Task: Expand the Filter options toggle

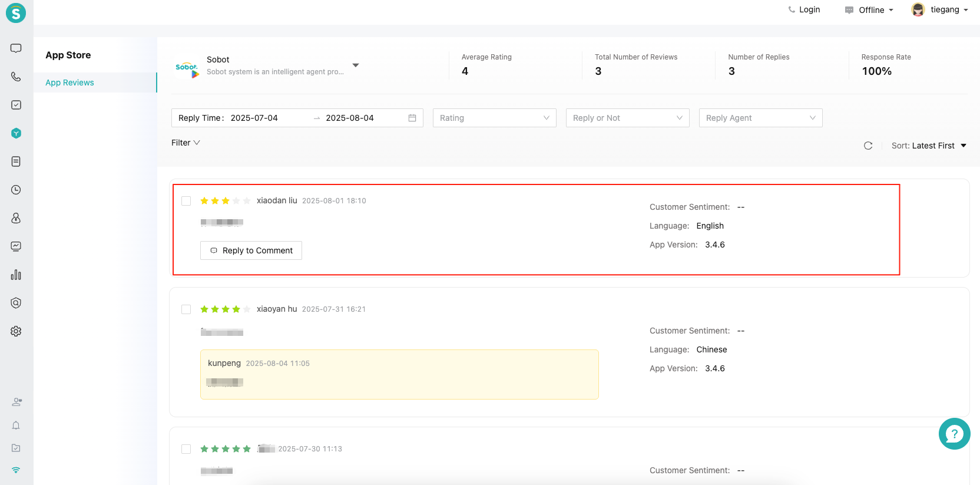Action: pyautogui.click(x=186, y=143)
